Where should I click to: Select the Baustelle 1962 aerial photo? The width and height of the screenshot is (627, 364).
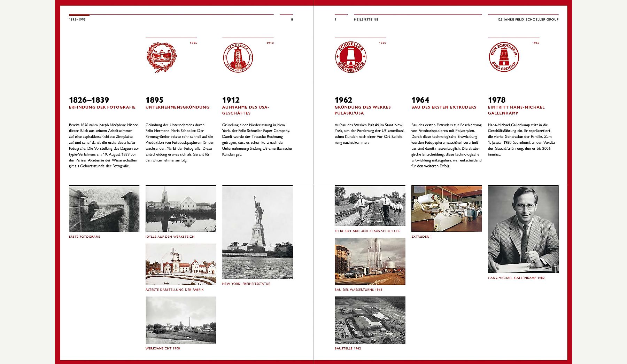click(x=370, y=320)
